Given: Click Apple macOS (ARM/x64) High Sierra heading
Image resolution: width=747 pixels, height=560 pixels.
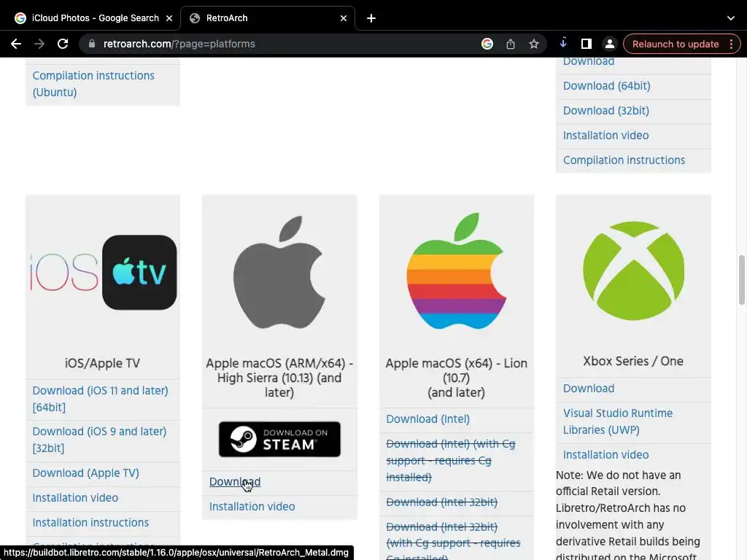Looking at the screenshot, I should [x=279, y=378].
